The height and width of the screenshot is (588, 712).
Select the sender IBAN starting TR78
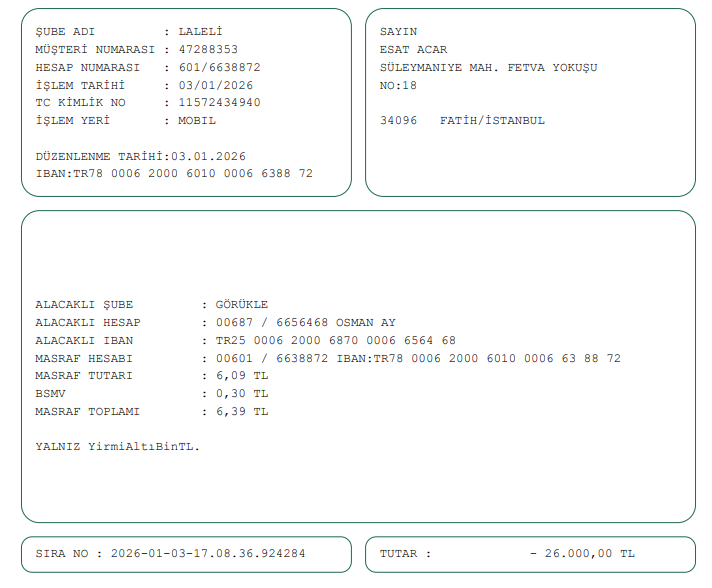coord(193,173)
